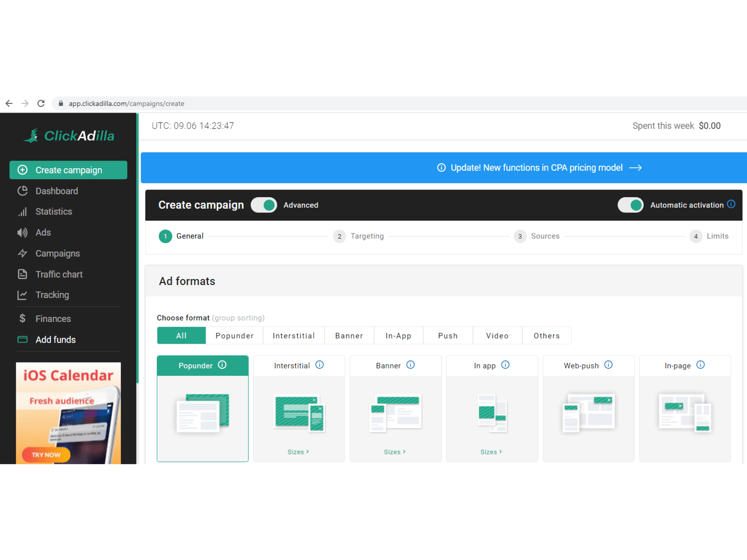Viewport: 747px width, 560px height.
Task: Open Traffic chart via its document icon
Action: (x=22, y=274)
